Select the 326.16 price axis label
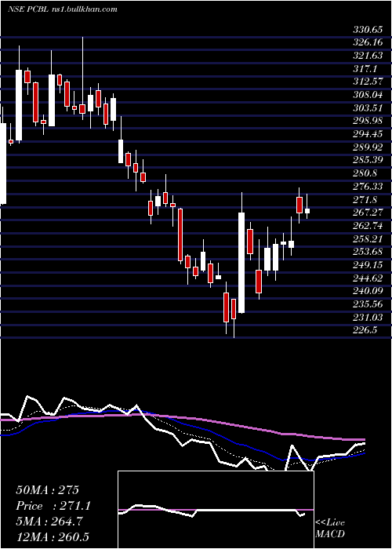The width and height of the screenshot is (392, 549). (368, 42)
